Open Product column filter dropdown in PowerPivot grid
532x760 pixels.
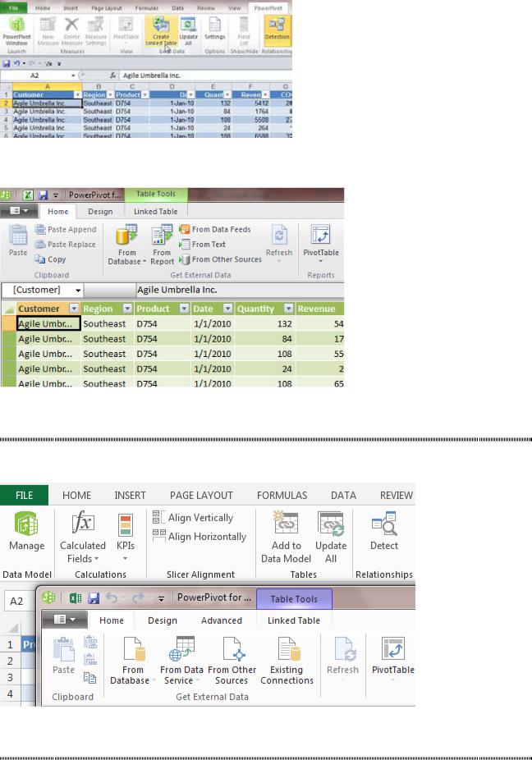184,309
